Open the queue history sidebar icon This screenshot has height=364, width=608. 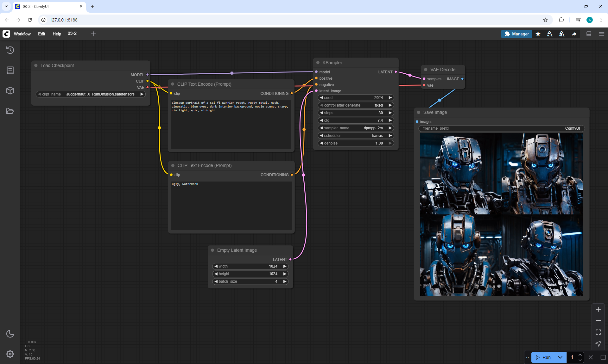coord(10,50)
